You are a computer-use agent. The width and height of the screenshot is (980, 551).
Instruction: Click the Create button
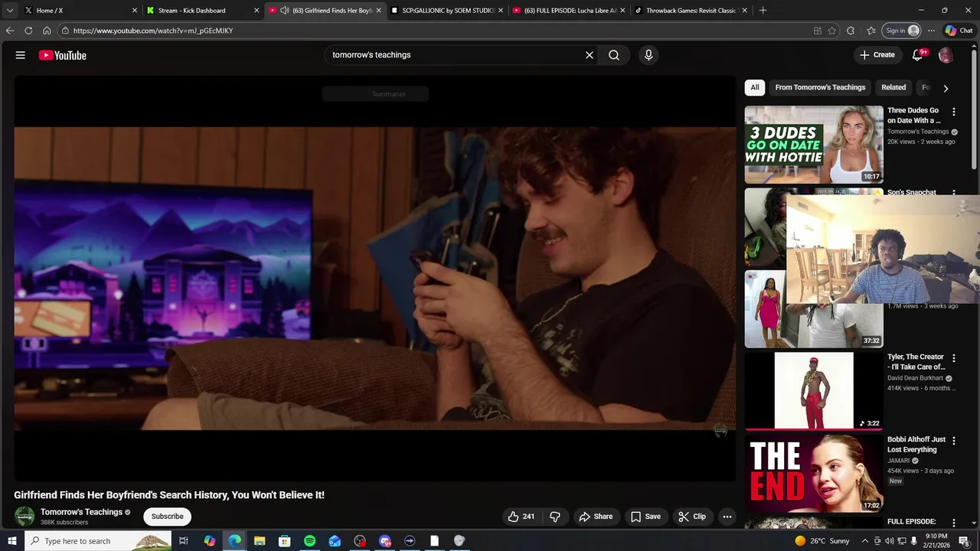pyautogui.click(x=877, y=55)
